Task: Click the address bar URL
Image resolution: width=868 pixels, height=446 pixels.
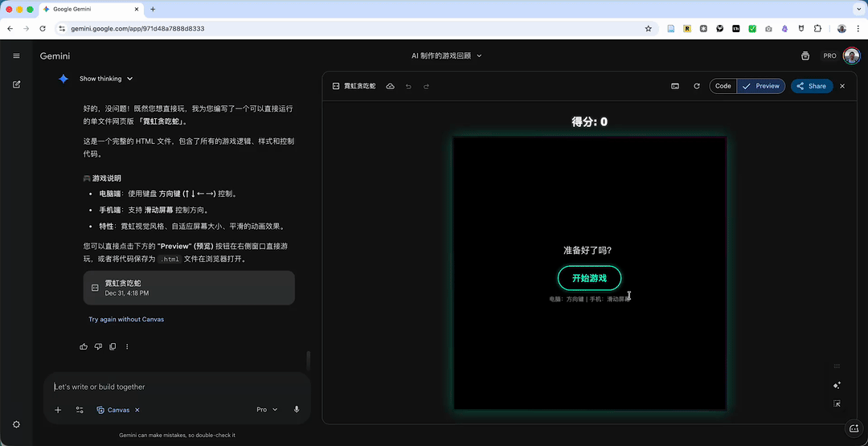Action: pyautogui.click(x=138, y=29)
